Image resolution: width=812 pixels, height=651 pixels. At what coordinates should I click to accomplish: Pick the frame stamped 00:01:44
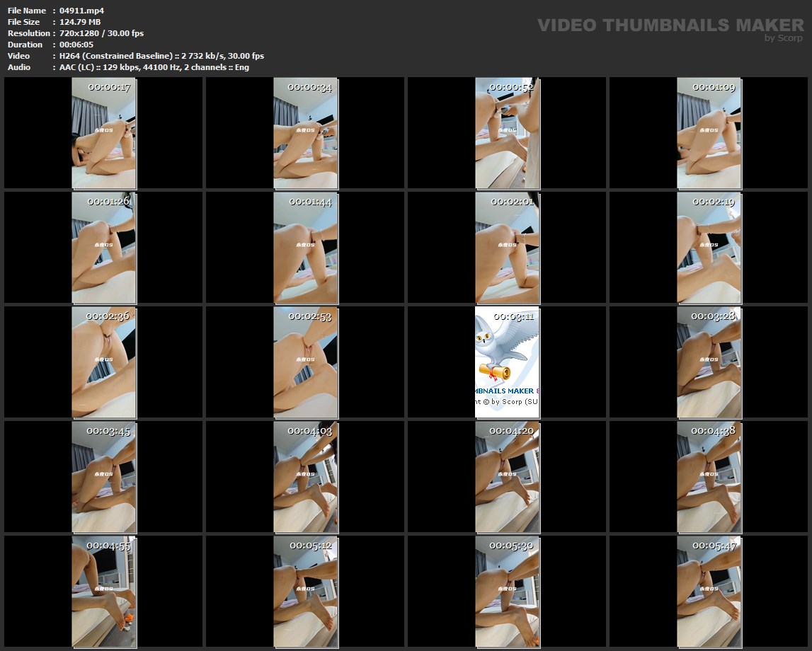(305, 248)
